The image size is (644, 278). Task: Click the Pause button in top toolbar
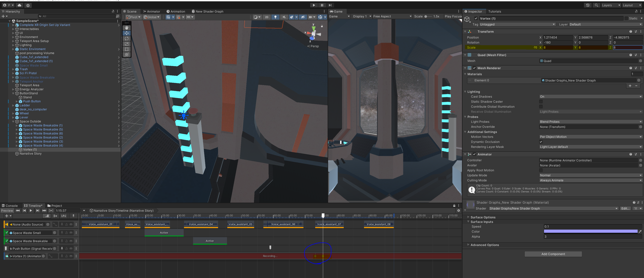tap(322, 5)
